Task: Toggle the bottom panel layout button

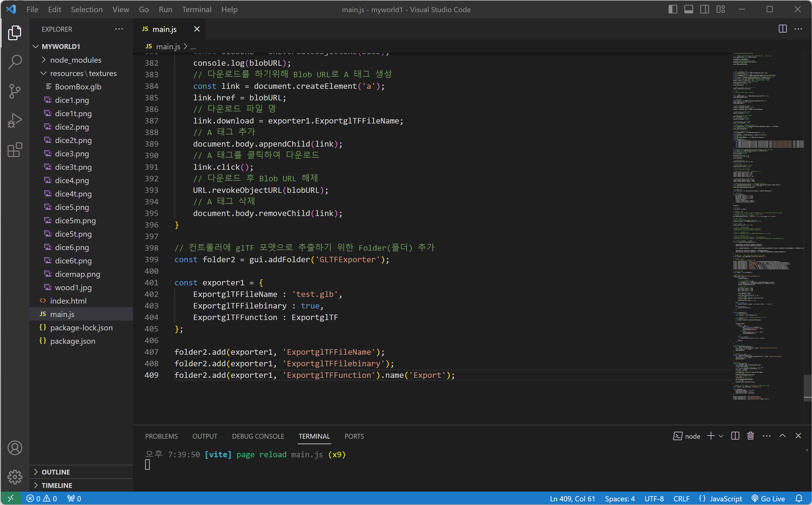Action: pos(688,9)
